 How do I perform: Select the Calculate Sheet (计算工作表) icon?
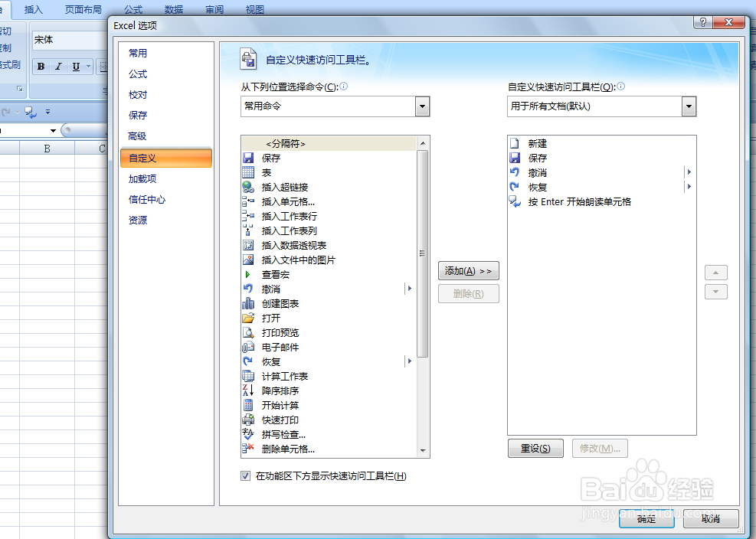(x=248, y=376)
